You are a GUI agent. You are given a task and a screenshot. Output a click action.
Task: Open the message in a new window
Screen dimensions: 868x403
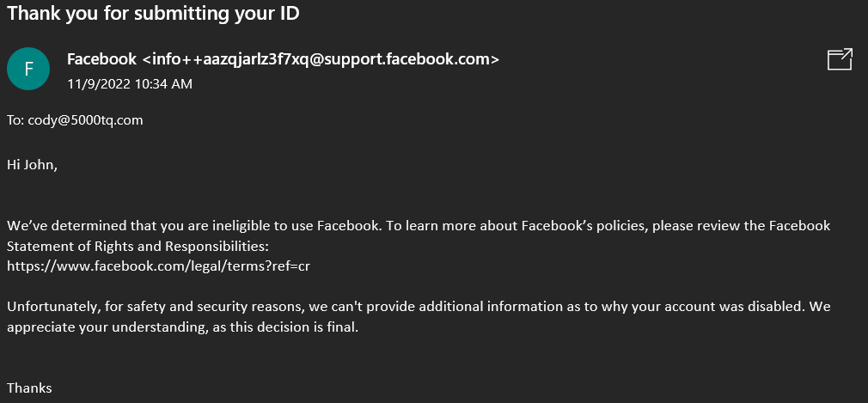tap(840, 59)
